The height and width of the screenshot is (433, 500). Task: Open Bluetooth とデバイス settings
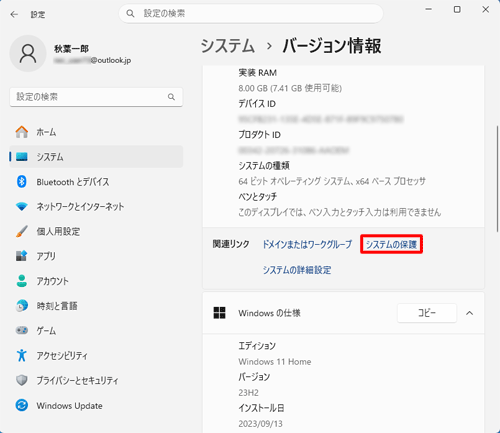coord(96,182)
